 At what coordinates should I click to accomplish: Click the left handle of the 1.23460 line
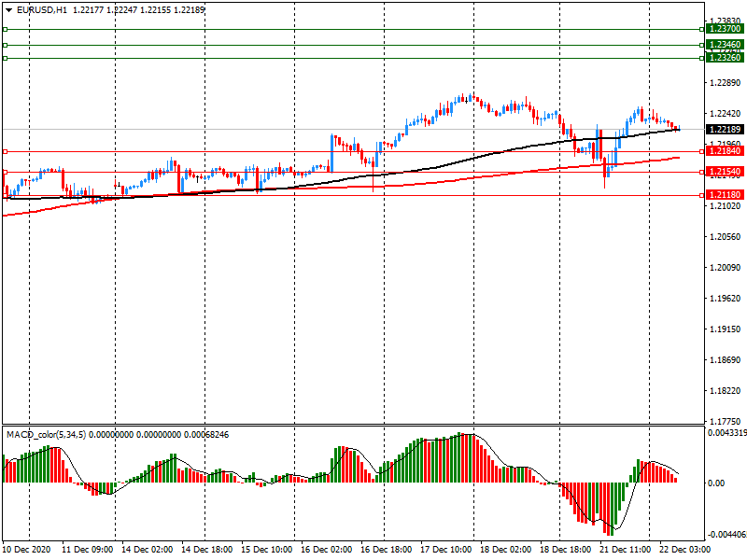[x=6, y=45]
